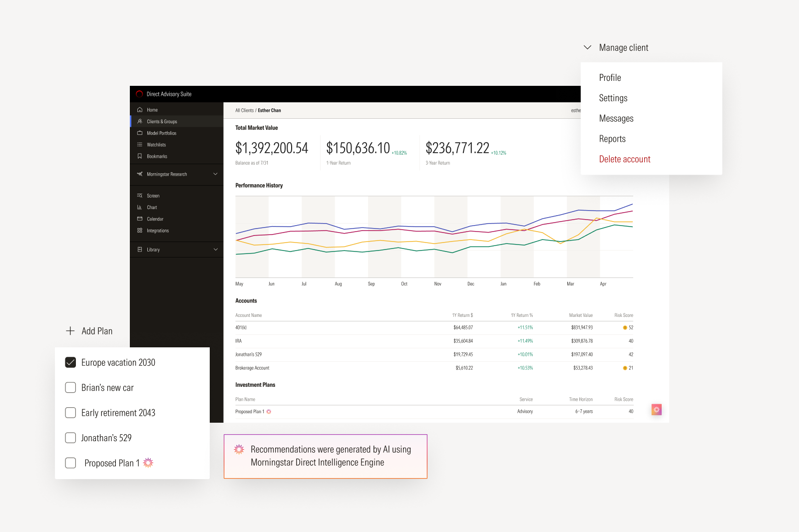Select the Model Portfolios briefcase icon
The height and width of the screenshot is (532, 799).
click(140, 133)
